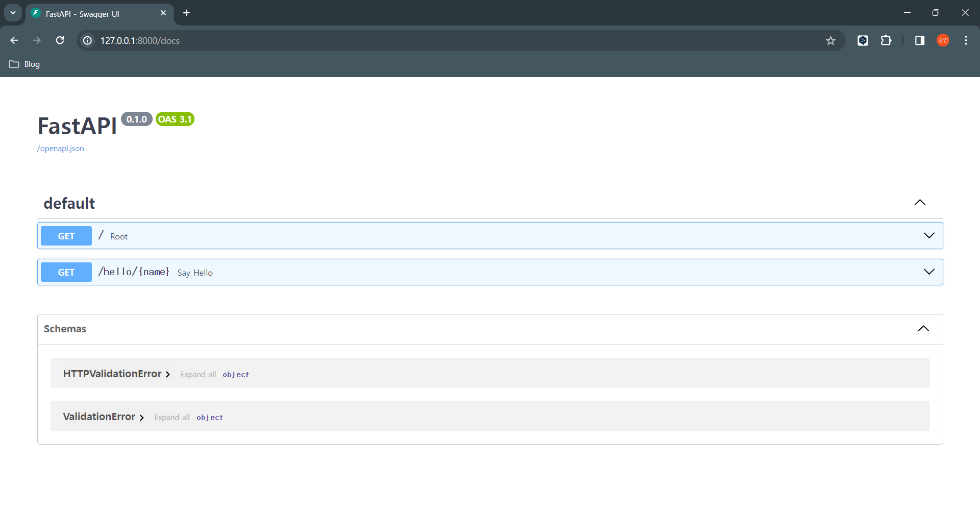Open the Blog bookmarks folder
This screenshot has width=980, height=513.
pos(24,64)
